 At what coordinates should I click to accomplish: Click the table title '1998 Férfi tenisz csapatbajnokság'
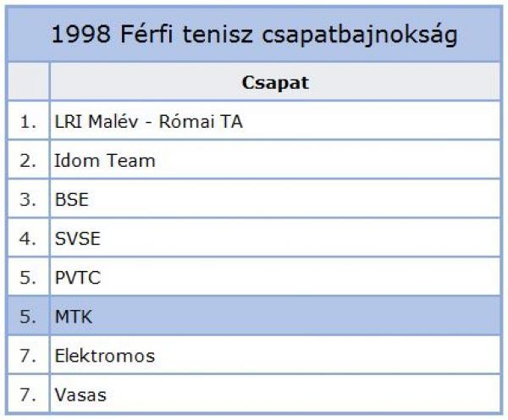pos(254,35)
